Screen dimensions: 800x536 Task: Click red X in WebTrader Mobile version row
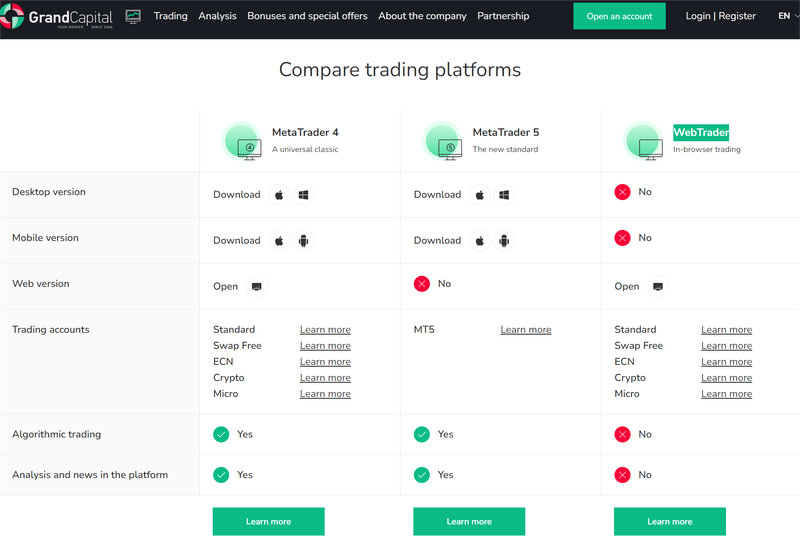pos(622,238)
